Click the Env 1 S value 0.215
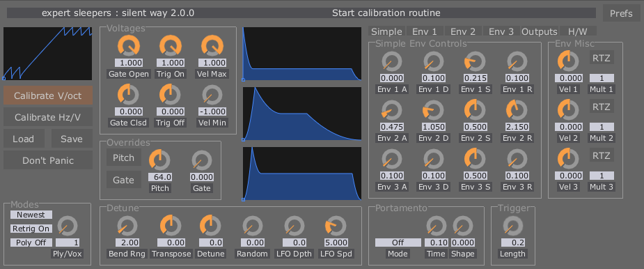The height and width of the screenshot is (269, 644). (x=476, y=78)
